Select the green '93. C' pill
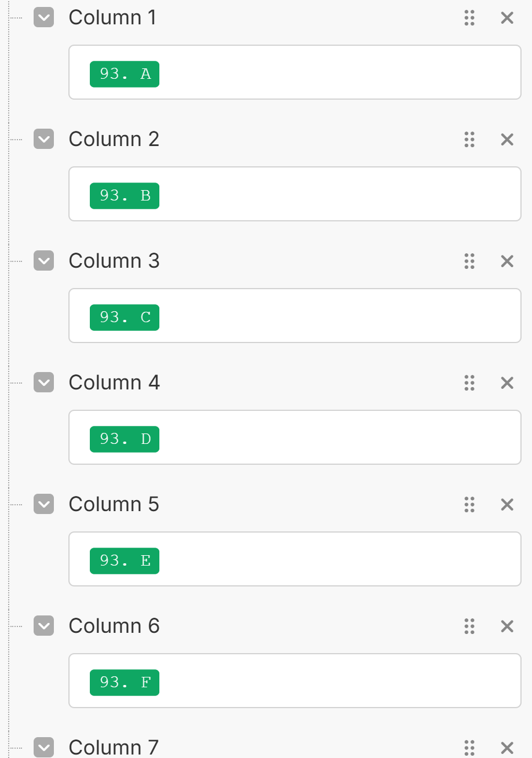Viewport: 532px width, 758px height. pos(125,318)
